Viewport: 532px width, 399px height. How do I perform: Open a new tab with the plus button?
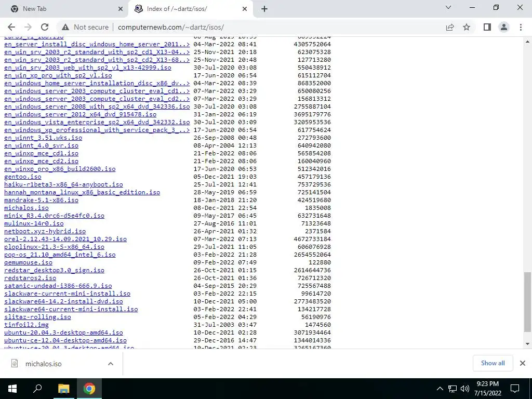pyautogui.click(x=264, y=9)
